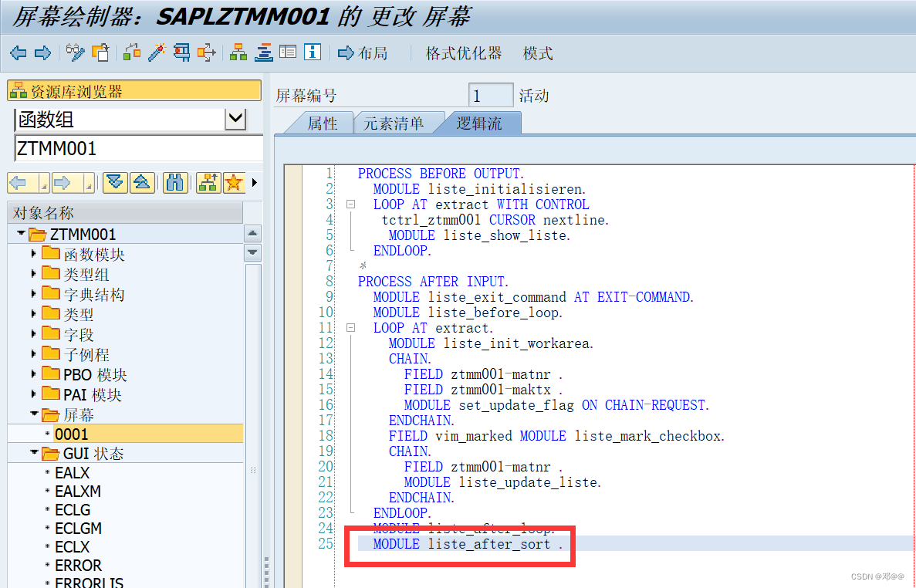Click the information icon in the toolbar
The image size is (916, 588).
coord(312,52)
